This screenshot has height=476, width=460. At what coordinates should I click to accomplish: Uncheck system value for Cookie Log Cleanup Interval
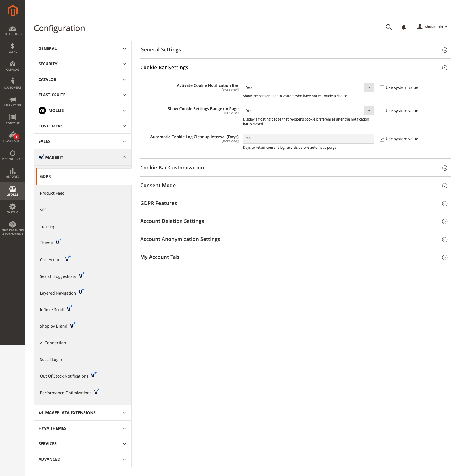tap(382, 139)
